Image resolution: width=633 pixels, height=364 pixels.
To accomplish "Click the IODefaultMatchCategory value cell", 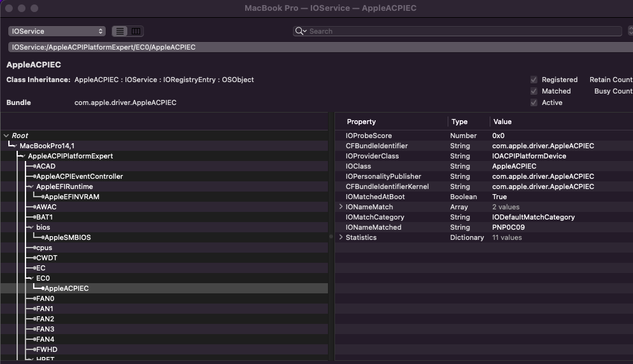I will 533,217.
